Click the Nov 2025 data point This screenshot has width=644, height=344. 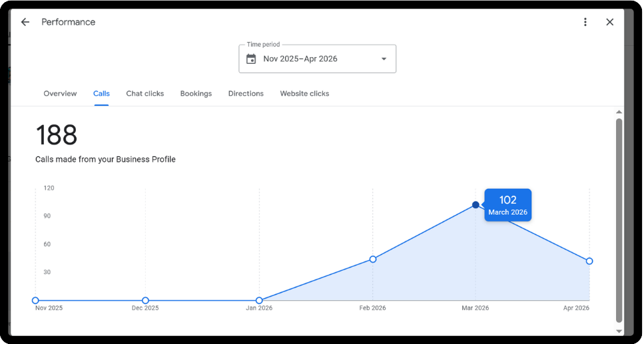[x=35, y=301]
